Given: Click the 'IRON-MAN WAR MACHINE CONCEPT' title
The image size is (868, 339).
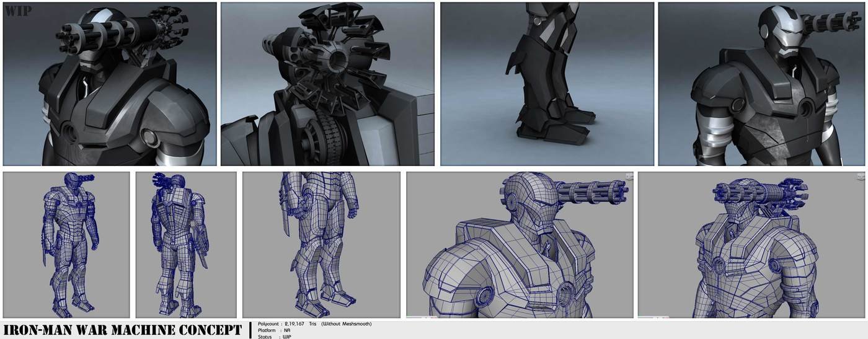Looking at the screenshot, I should point(122,330).
